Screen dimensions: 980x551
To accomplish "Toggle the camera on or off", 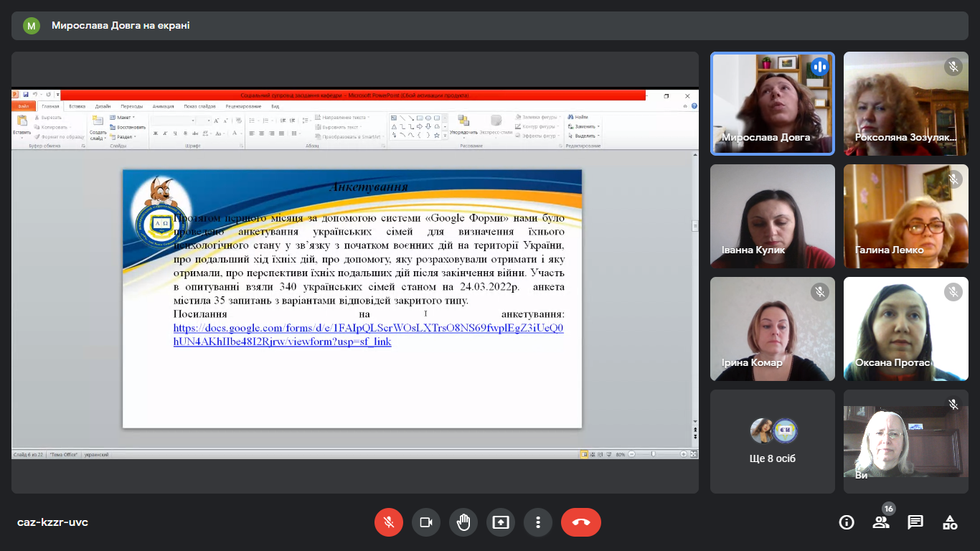I will 426,522.
